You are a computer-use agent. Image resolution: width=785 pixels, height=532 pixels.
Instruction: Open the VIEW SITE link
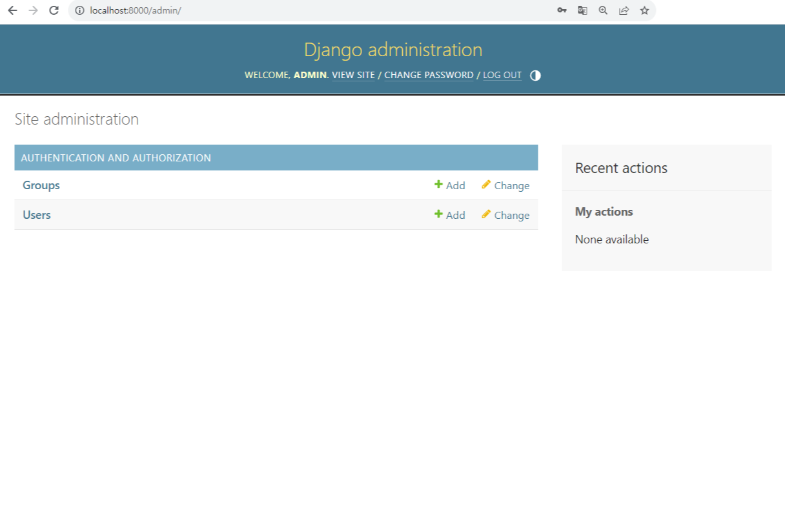353,76
